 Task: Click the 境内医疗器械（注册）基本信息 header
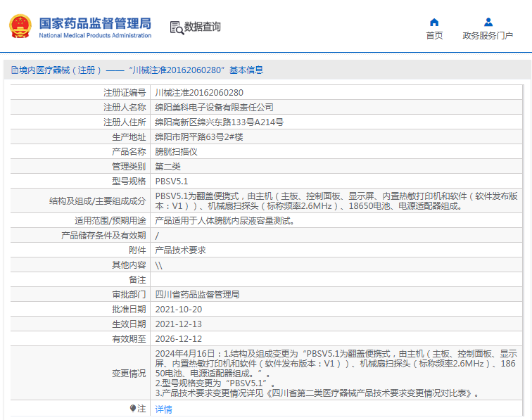coord(137,70)
